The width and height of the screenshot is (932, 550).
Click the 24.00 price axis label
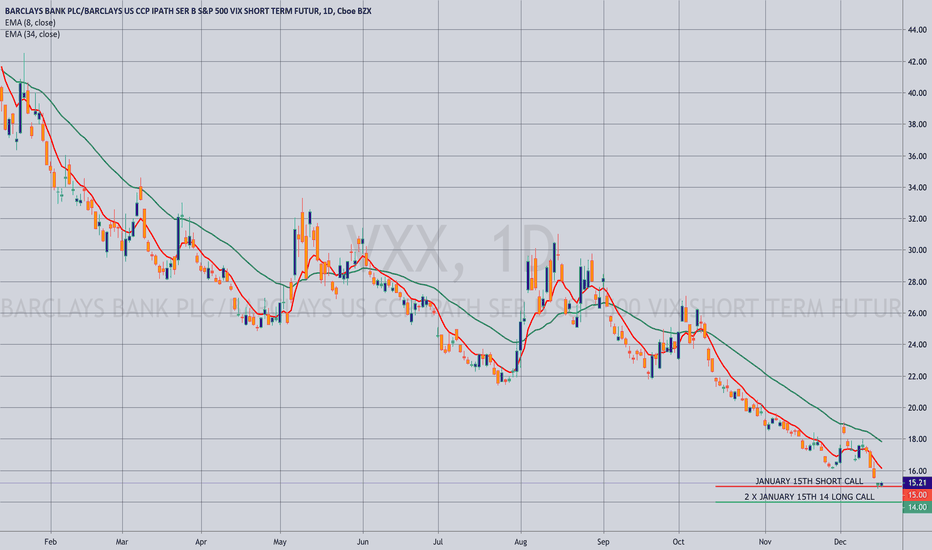click(917, 344)
